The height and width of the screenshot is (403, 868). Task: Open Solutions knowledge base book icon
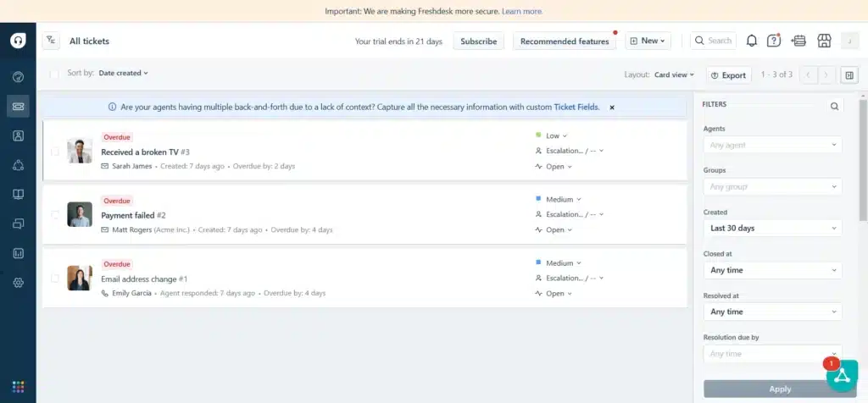18,195
